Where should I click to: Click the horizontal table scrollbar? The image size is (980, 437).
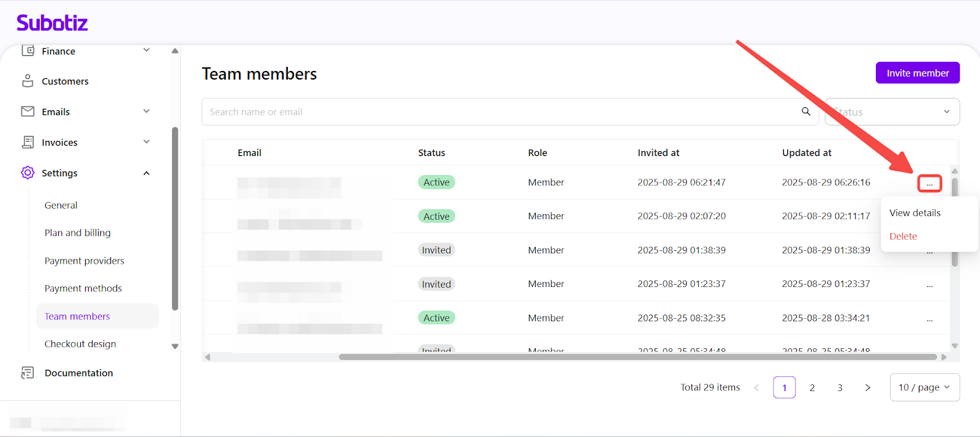coord(637,357)
